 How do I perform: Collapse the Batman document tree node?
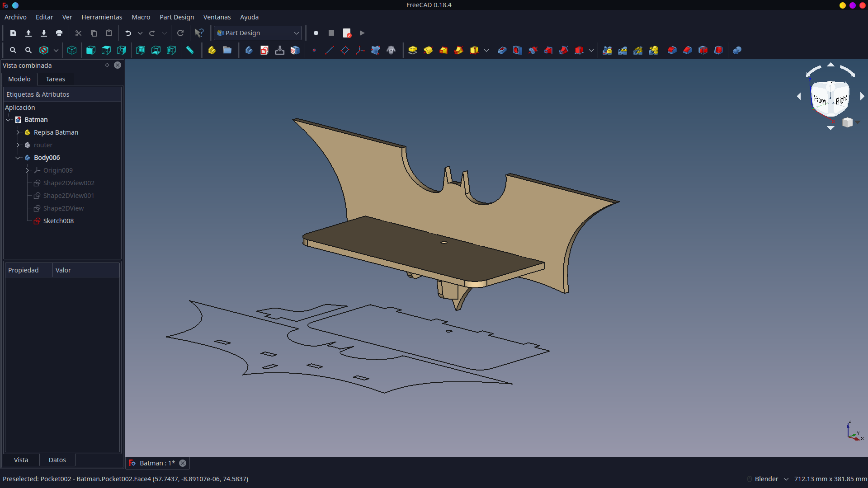point(9,120)
